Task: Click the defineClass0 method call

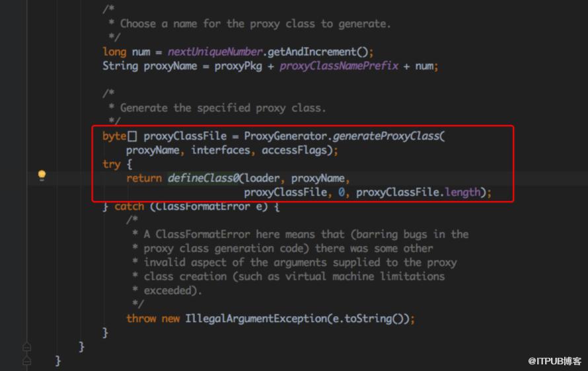Action: point(203,178)
